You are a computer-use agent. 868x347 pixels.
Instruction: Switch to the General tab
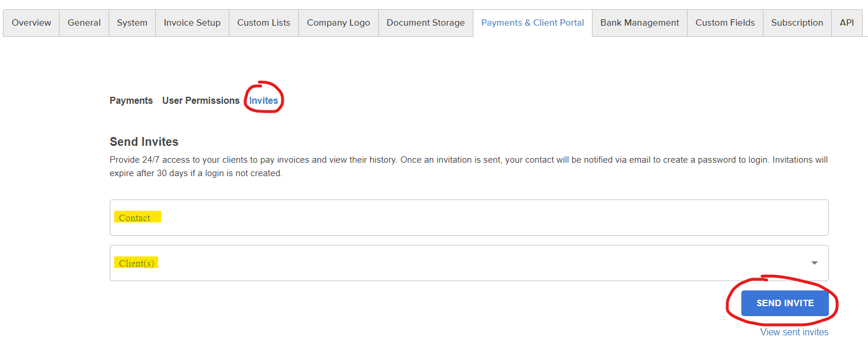click(x=84, y=23)
